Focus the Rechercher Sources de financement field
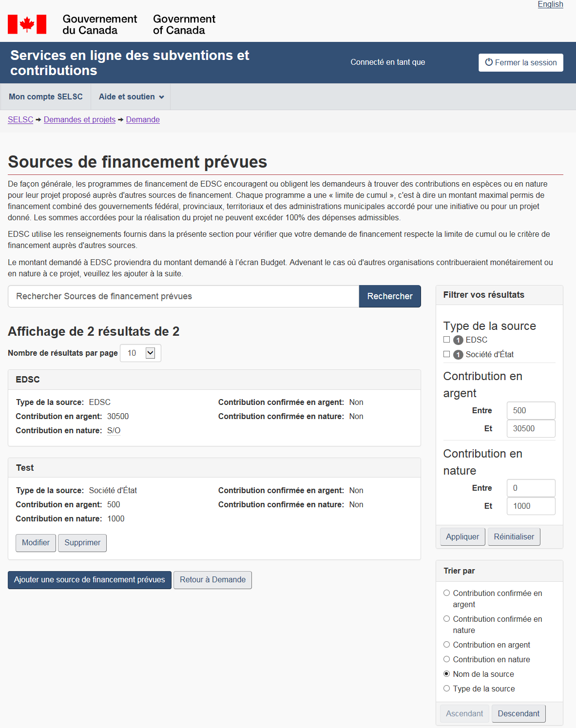 click(x=183, y=296)
